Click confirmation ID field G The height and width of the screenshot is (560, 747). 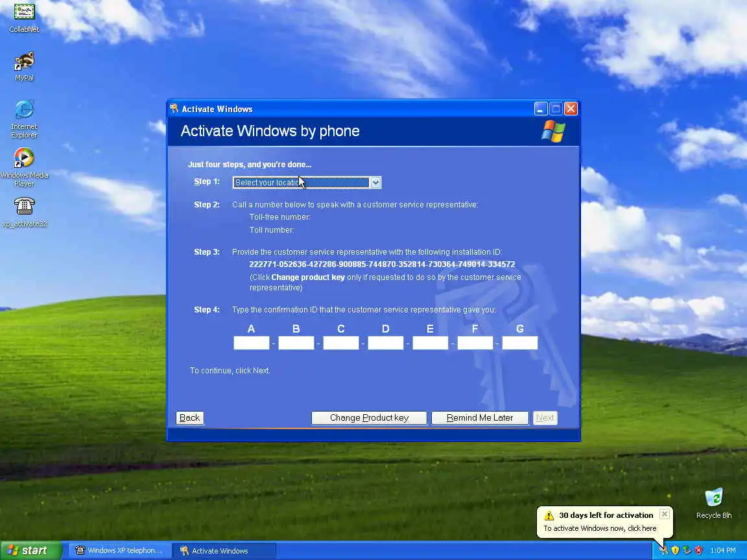pos(520,343)
